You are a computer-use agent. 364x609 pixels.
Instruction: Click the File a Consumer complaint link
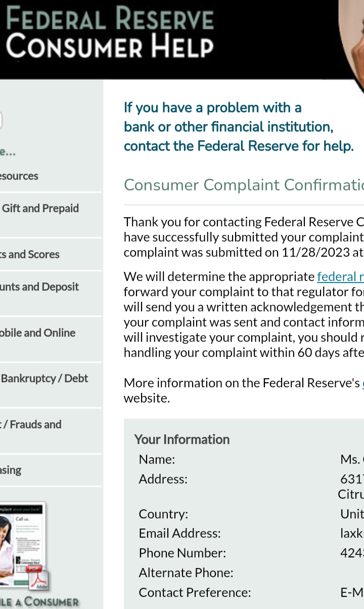pos(39,602)
